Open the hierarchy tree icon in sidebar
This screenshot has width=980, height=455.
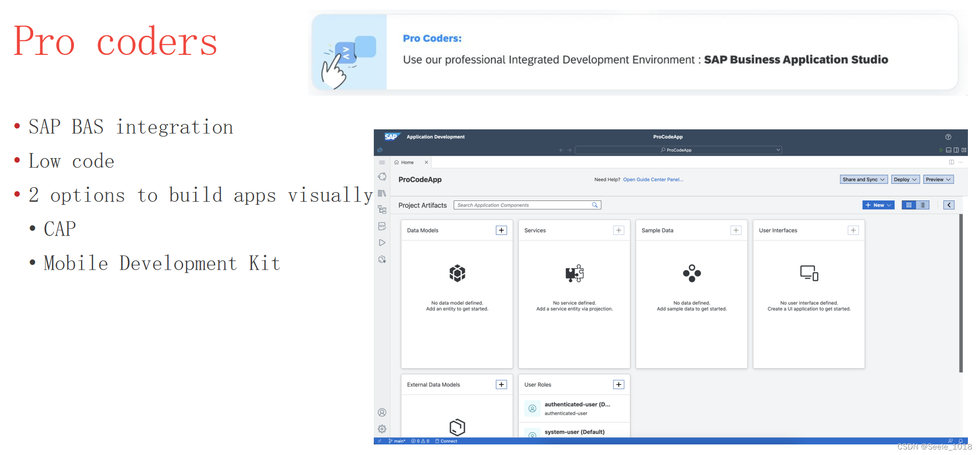click(x=382, y=209)
